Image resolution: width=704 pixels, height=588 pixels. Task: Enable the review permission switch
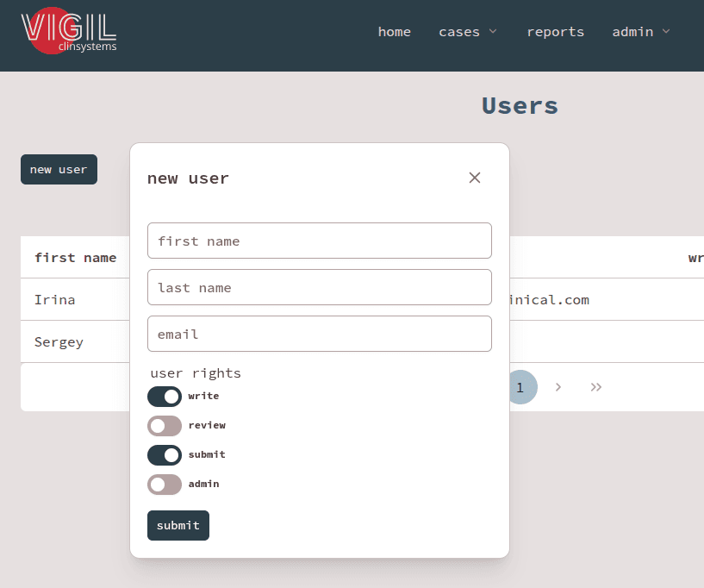click(x=165, y=426)
